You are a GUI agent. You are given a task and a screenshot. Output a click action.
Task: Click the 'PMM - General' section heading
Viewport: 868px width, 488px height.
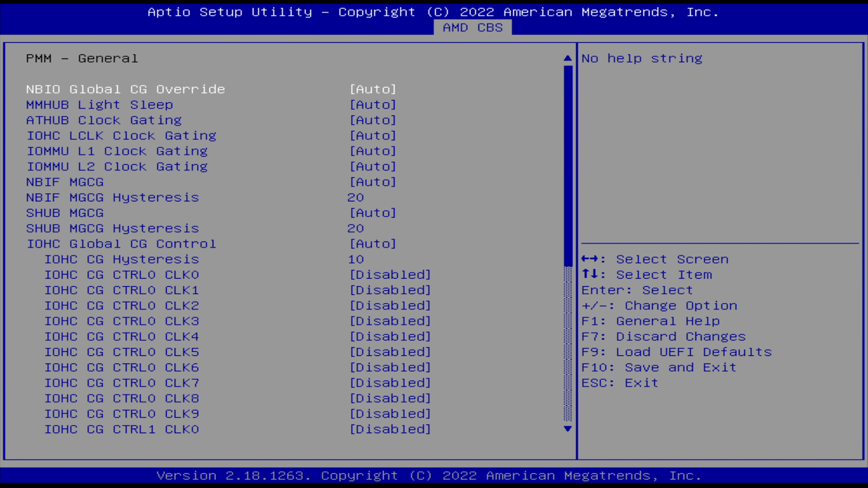(82, 59)
